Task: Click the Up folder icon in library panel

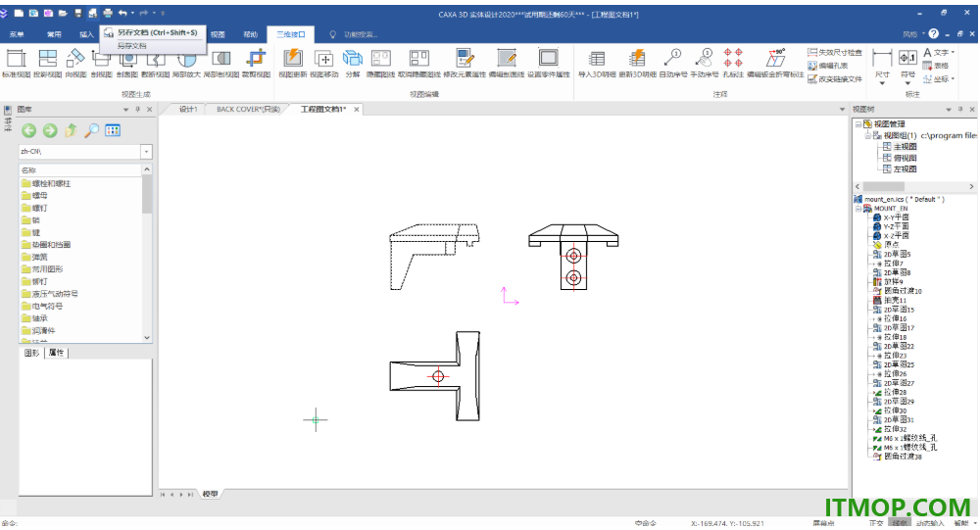Action: [71, 130]
